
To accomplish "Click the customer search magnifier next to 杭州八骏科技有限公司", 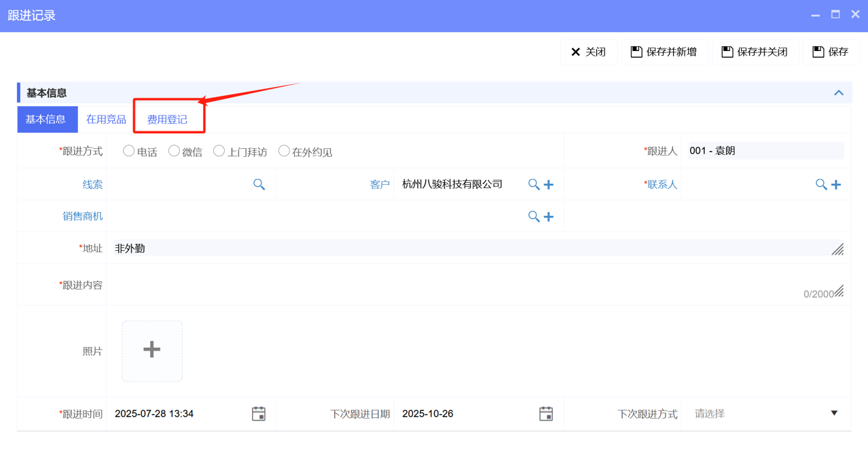I will (x=534, y=184).
